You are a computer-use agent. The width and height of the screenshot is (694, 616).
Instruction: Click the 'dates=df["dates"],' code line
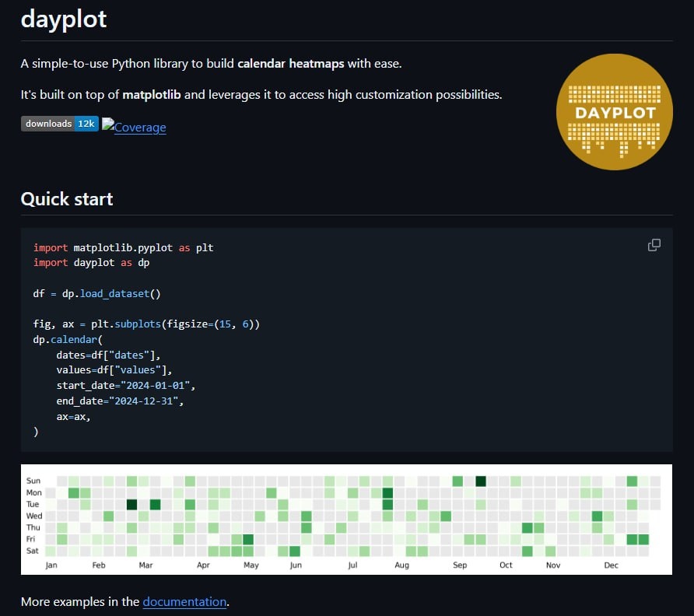(x=108, y=355)
